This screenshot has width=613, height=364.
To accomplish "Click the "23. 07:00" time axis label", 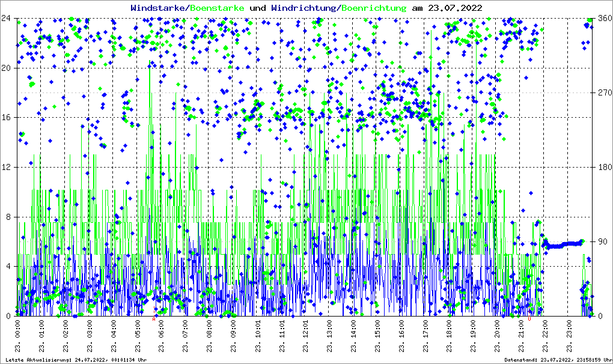I will point(185,336).
